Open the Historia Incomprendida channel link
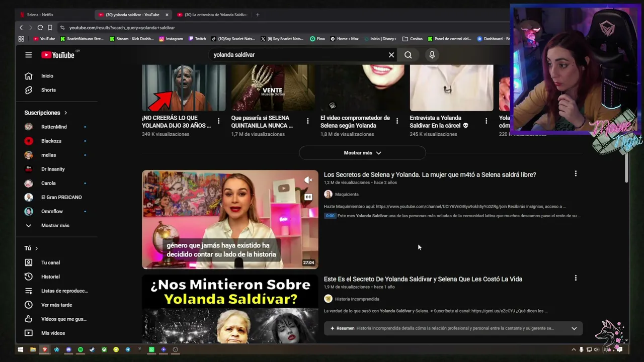The width and height of the screenshot is (644, 362). click(357, 299)
